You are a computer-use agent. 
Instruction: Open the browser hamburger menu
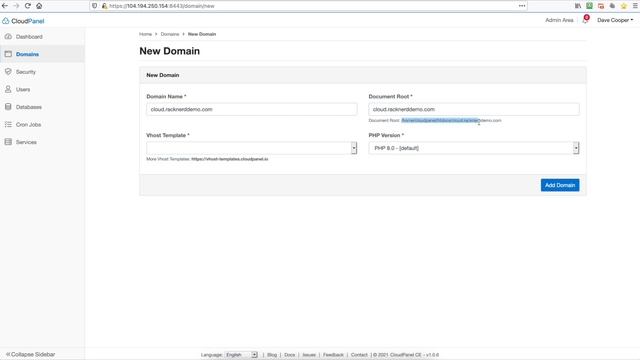635,6
